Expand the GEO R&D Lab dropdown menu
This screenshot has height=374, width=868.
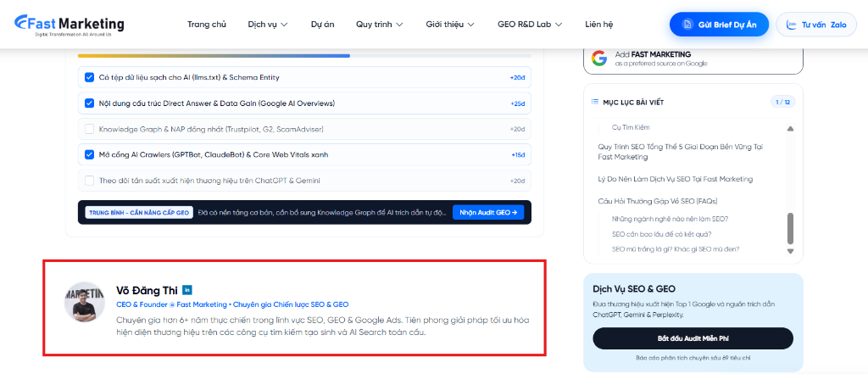coord(530,25)
